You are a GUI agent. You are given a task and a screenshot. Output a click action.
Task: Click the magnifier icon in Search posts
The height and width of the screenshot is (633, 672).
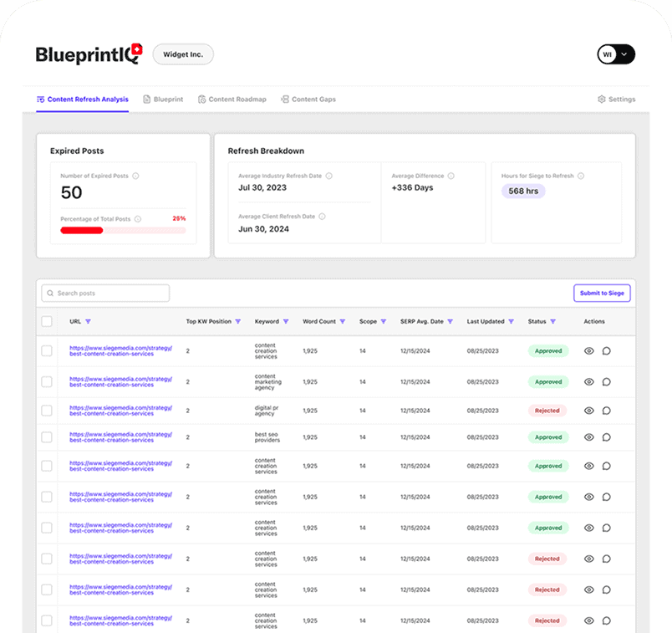(x=50, y=294)
